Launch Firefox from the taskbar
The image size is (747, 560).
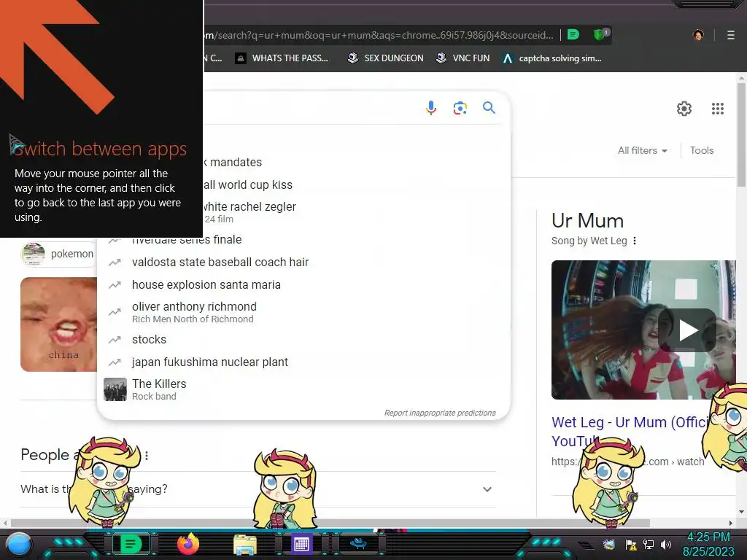coord(188,544)
